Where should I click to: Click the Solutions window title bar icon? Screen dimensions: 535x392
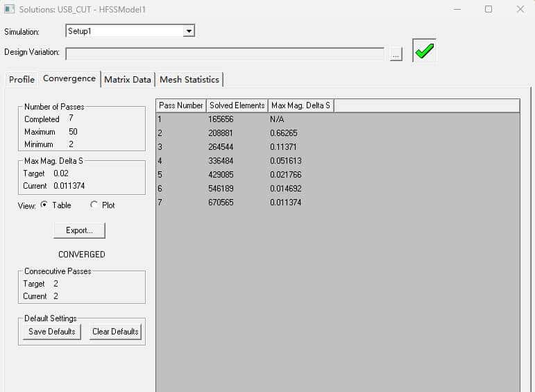click(10, 10)
